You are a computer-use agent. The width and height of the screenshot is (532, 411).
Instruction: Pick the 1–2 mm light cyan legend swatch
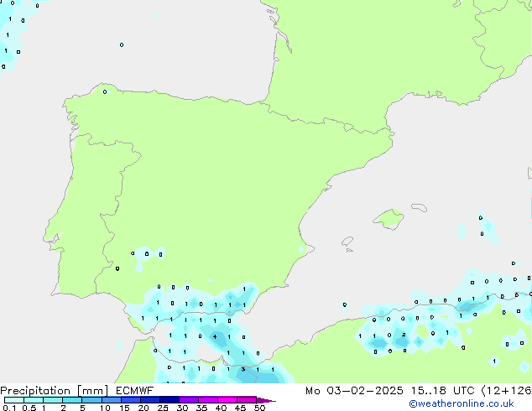pyautogui.click(x=53, y=400)
